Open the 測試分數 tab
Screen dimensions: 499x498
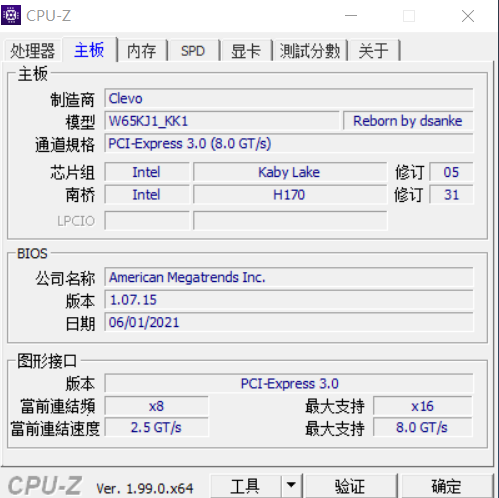click(310, 51)
